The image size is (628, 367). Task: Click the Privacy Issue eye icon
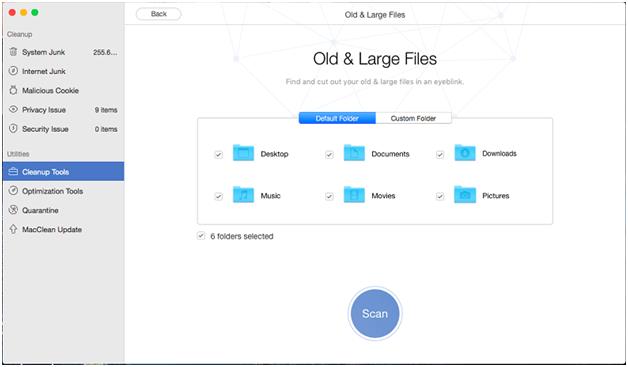point(13,109)
